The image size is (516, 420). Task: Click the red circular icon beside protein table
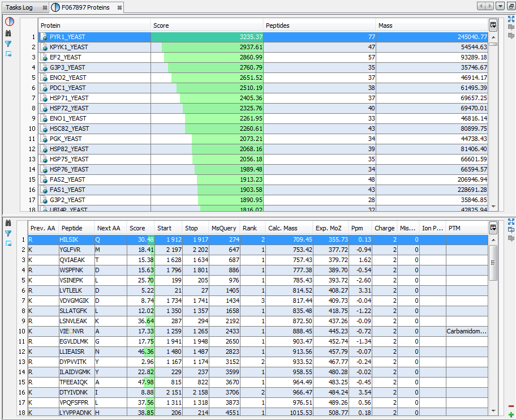point(9,22)
